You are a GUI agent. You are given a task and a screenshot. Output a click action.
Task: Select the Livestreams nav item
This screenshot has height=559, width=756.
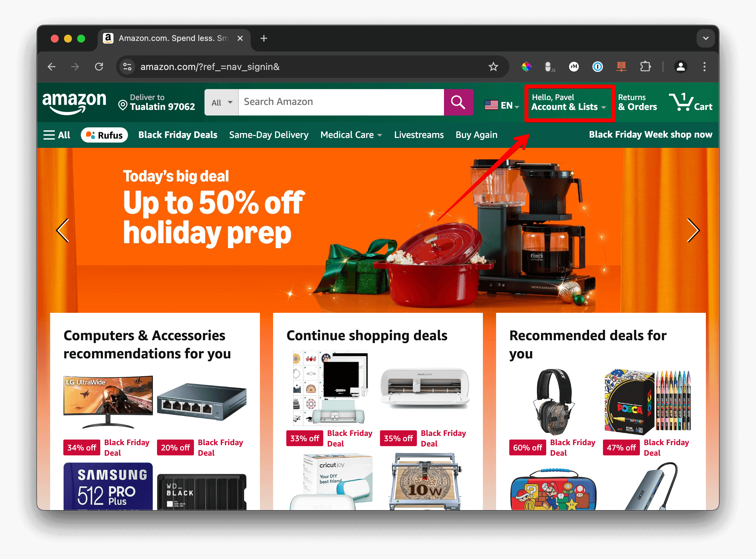coord(419,135)
